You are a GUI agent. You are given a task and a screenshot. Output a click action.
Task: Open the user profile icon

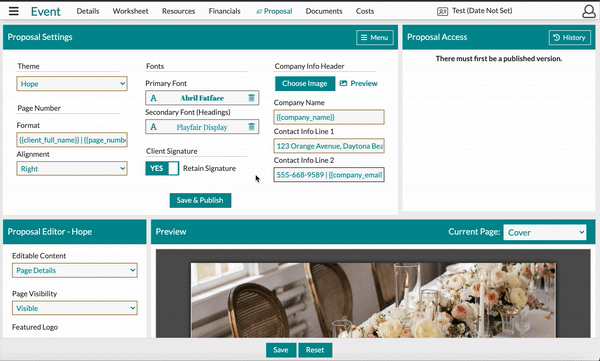589,11
